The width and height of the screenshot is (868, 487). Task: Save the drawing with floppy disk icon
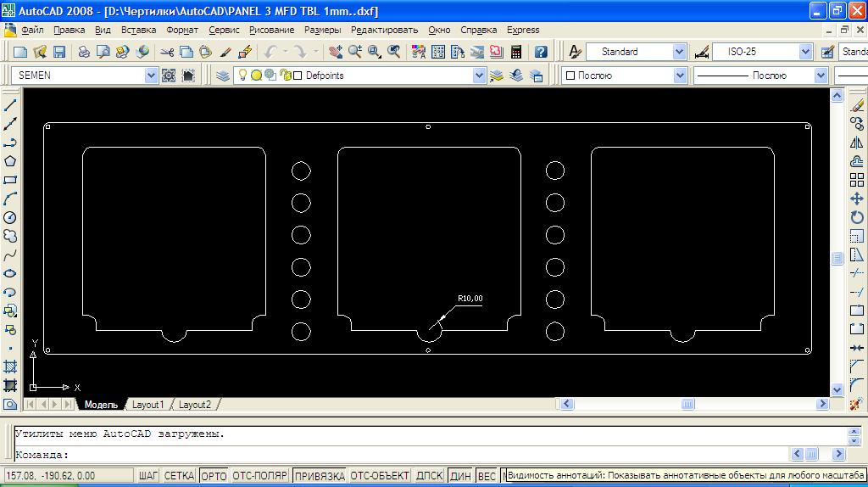coord(58,52)
